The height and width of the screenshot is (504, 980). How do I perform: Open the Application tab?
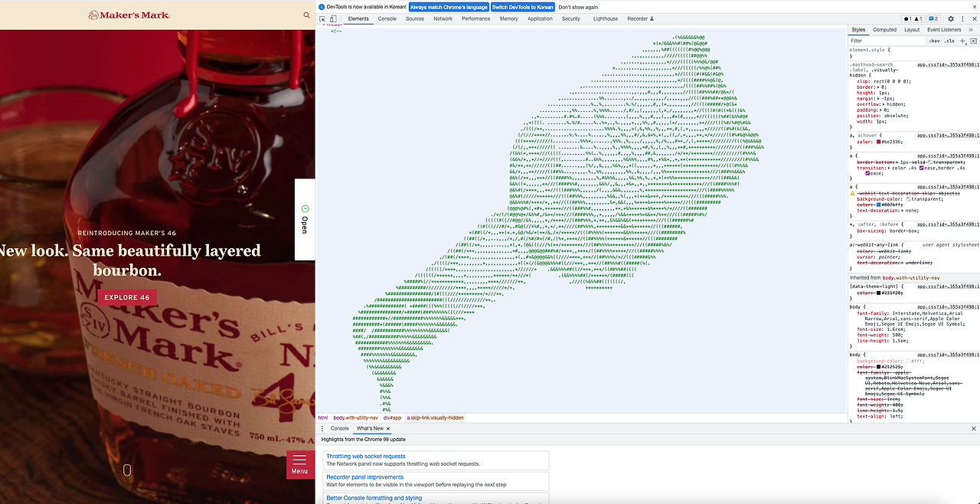click(540, 18)
